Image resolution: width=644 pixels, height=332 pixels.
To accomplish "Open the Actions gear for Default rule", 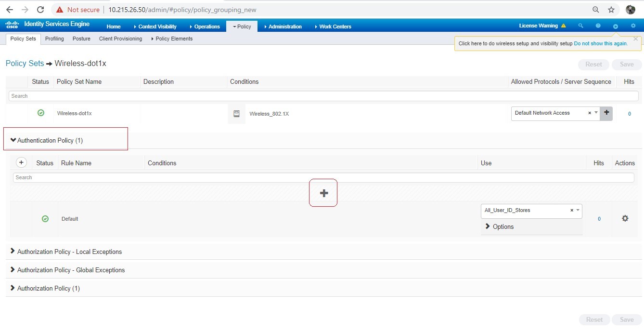I will (x=625, y=218).
